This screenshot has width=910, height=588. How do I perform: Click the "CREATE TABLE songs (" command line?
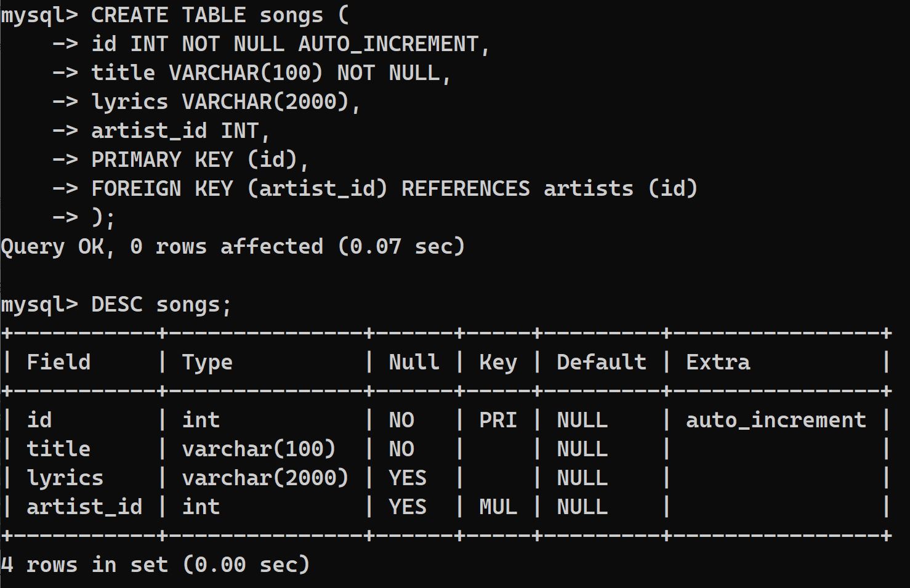[220, 15]
